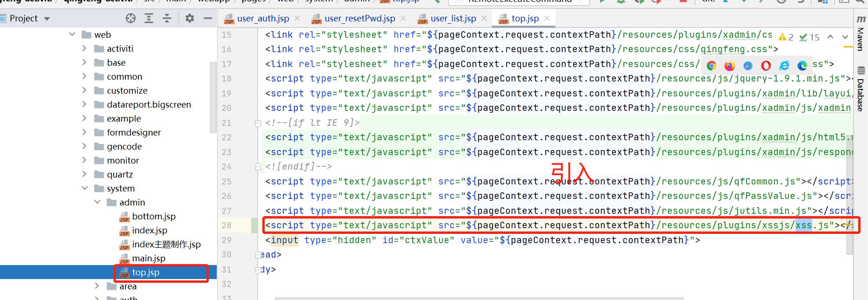This screenshot has width=868, height=300.
Task: Select the customize folder label
Action: pyautogui.click(x=127, y=90)
